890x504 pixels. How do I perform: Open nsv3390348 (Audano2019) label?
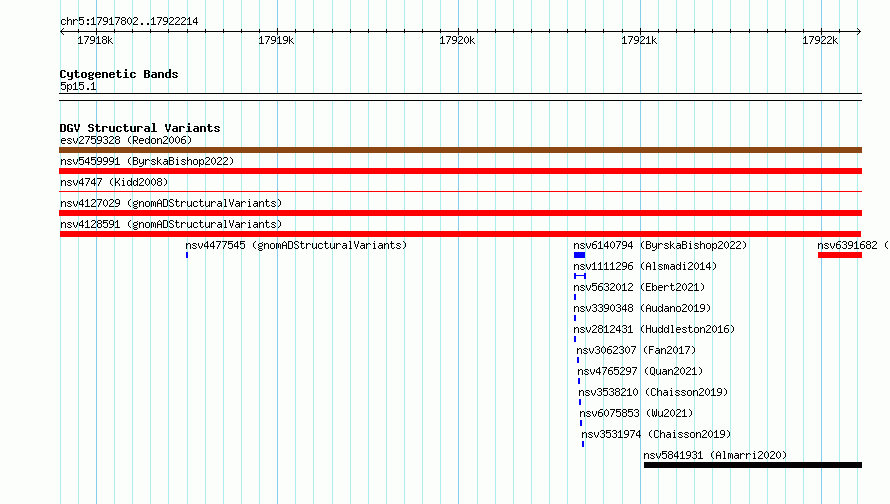642,308
